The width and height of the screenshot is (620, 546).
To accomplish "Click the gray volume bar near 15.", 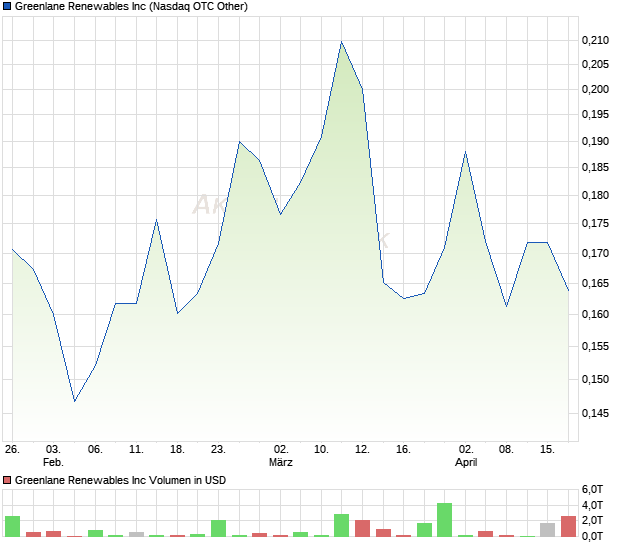I will 547,530.
